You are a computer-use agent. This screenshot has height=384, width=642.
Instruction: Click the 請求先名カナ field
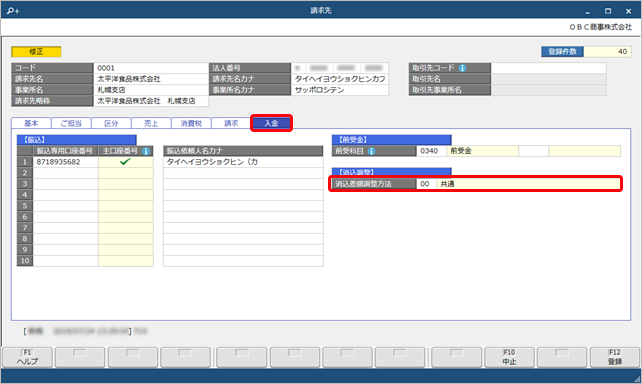coord(340,79)
